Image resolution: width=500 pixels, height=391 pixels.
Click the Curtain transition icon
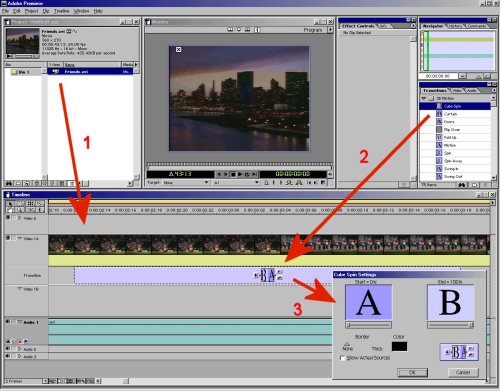point(439,114)
